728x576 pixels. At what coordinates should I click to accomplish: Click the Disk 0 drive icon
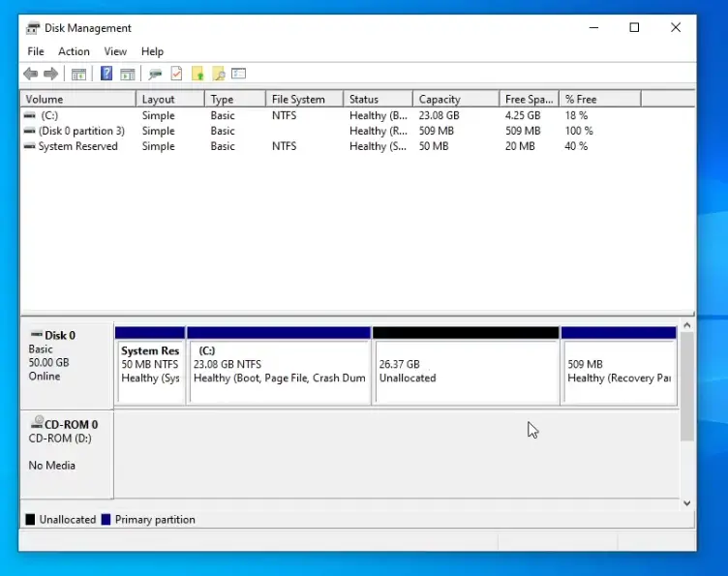[x=36, y=334]
